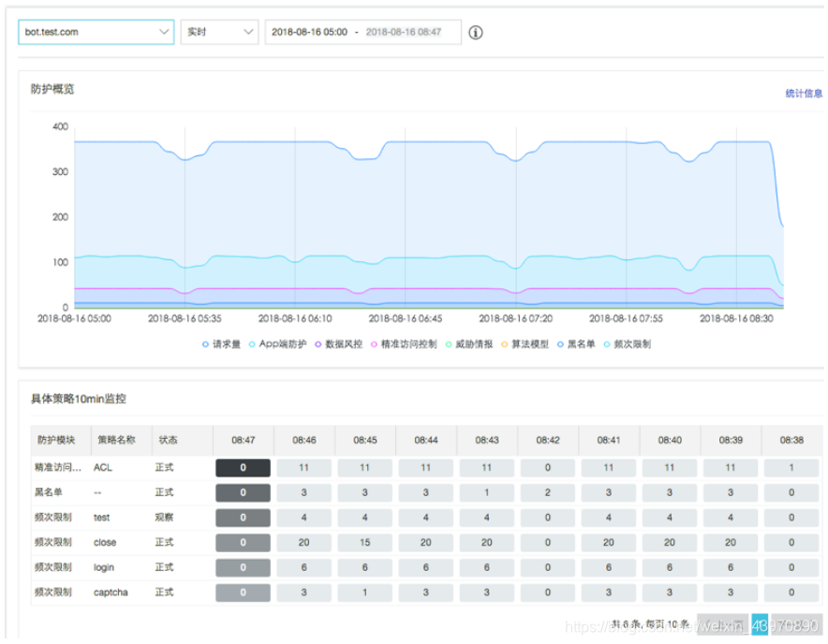Toggle the App端防护 legend series

[277, 344]
